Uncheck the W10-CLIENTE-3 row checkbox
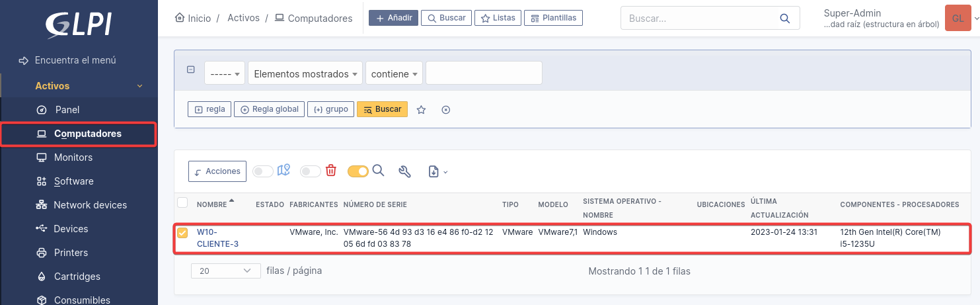 click(182, 232)
